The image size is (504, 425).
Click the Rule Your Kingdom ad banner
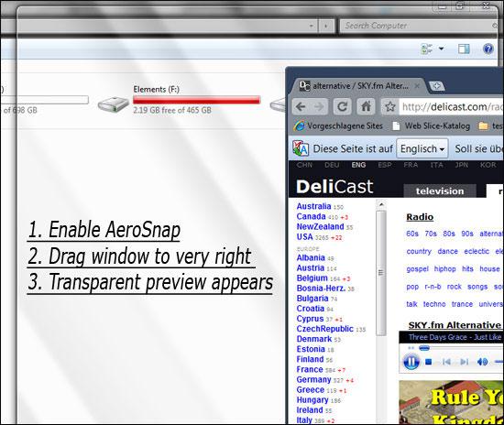pos(451,402)
